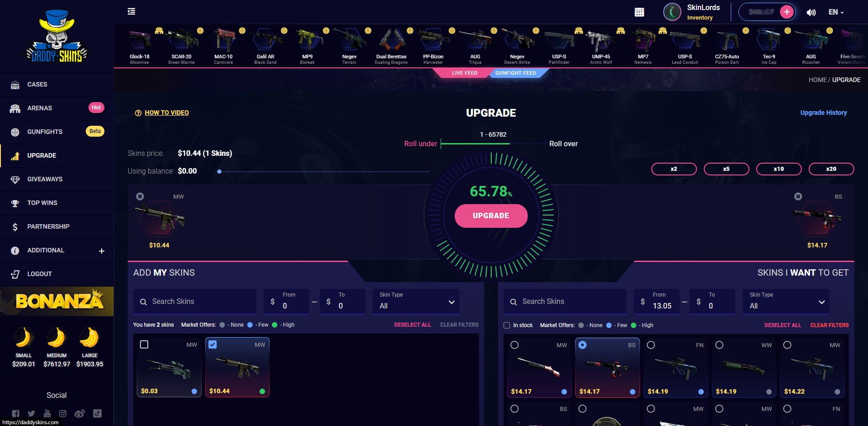Collapse sidebar with the hamburger menu icon
This screenshot has height=426, width=868.
tap(131, 11)
